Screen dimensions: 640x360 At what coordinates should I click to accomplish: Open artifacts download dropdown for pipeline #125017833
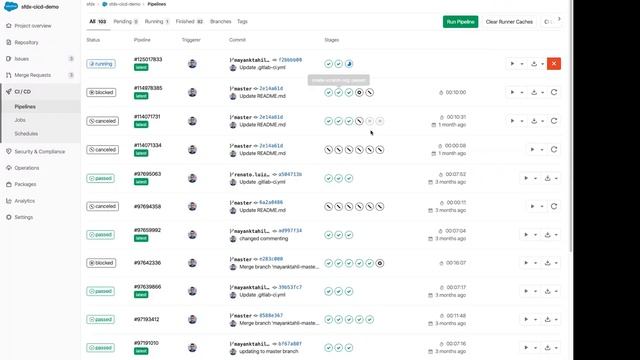pos(538,64)
